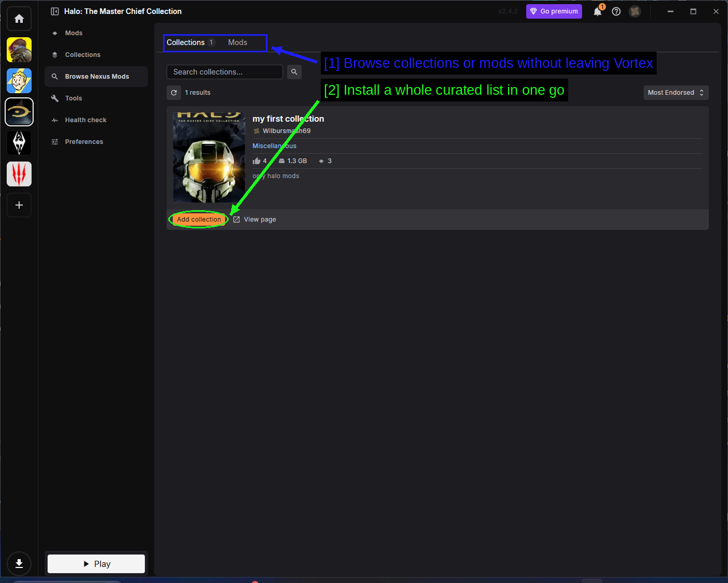Open notifications bell icon
The height and width of the screenshot is (583, 728).
598,11
